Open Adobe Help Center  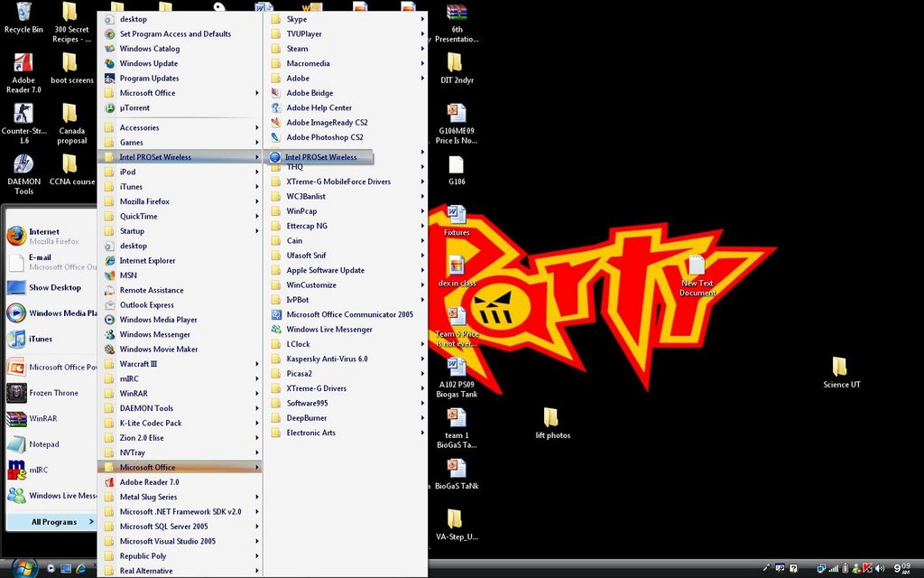[x=346, y=108]
